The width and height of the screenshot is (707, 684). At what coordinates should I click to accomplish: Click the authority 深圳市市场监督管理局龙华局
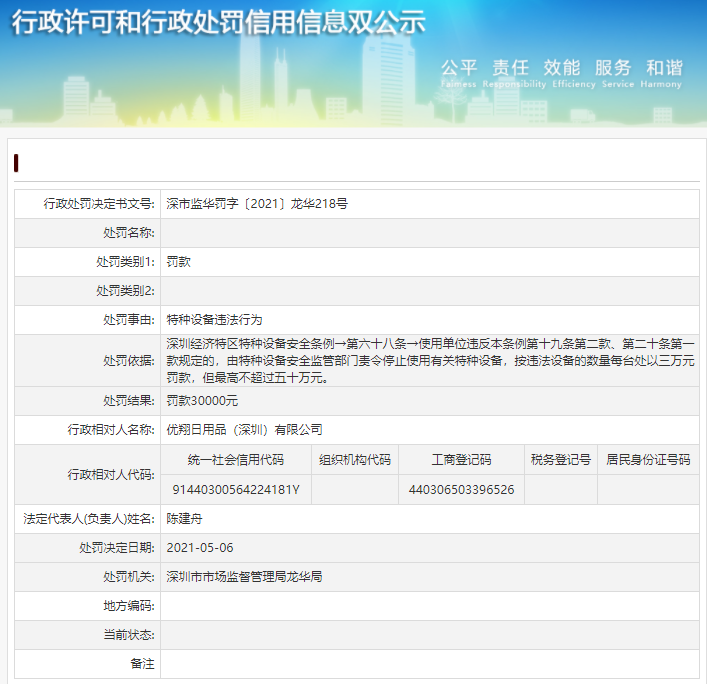coord(244,577)
